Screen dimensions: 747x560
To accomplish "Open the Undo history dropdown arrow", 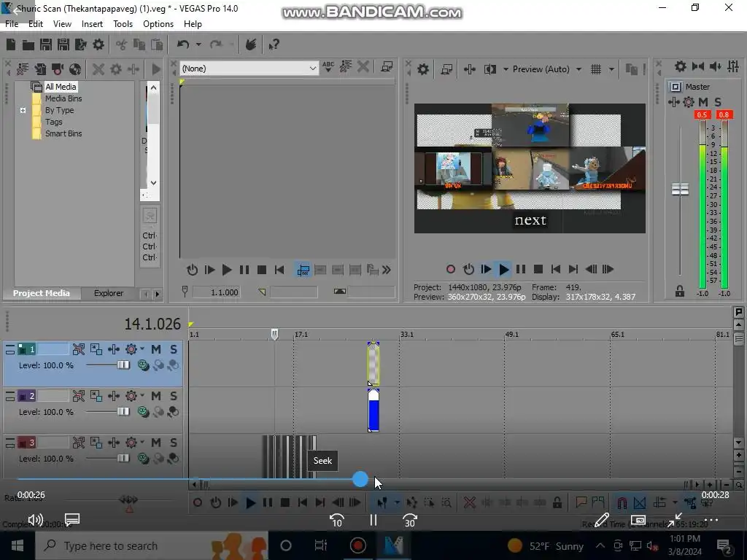I will pos(198,44).
